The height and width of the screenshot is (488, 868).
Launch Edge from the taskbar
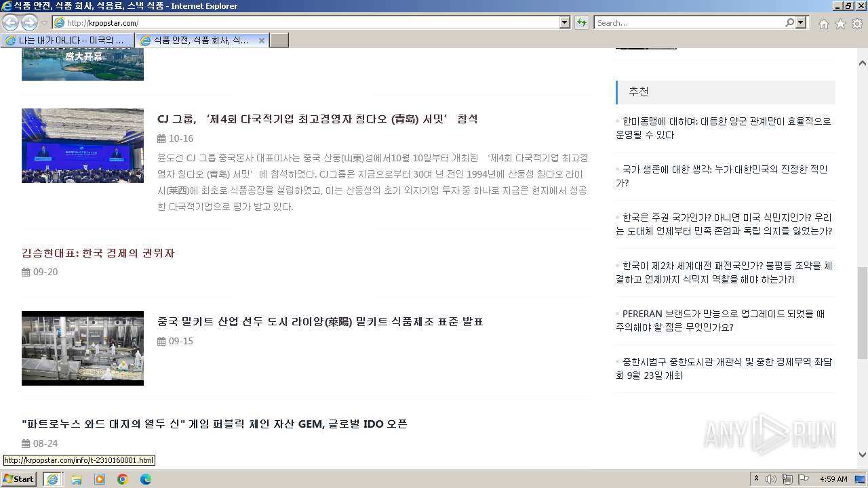click(x=146, y=479)
